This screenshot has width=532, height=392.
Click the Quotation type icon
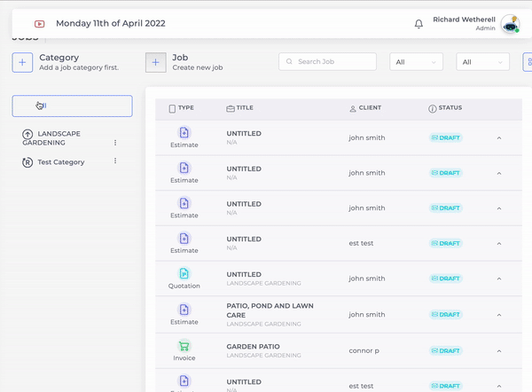click(184, 274)
